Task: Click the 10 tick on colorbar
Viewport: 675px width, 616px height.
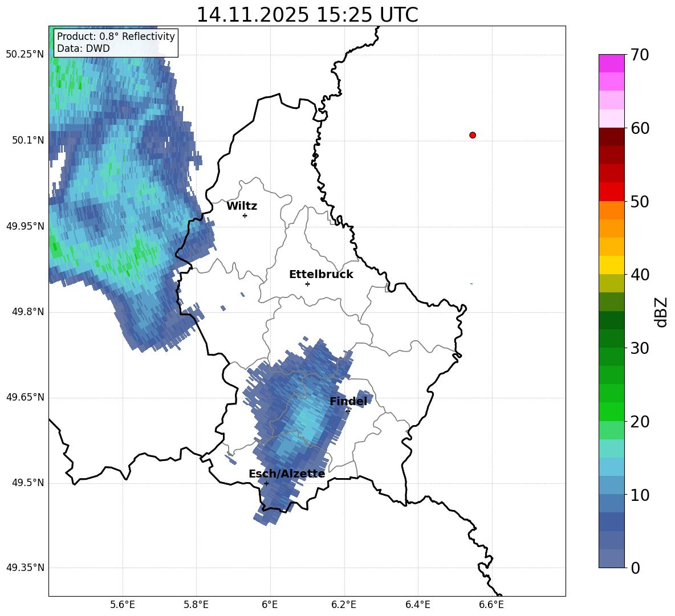Action: 640,495
